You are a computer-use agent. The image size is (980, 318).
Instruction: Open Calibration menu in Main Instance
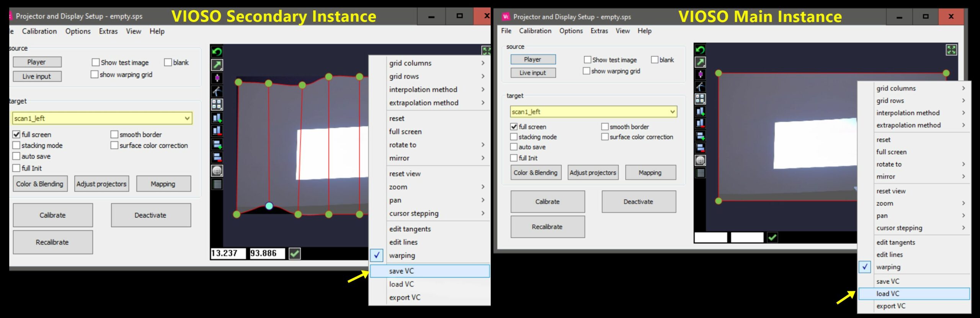click(x=535, y=31)
